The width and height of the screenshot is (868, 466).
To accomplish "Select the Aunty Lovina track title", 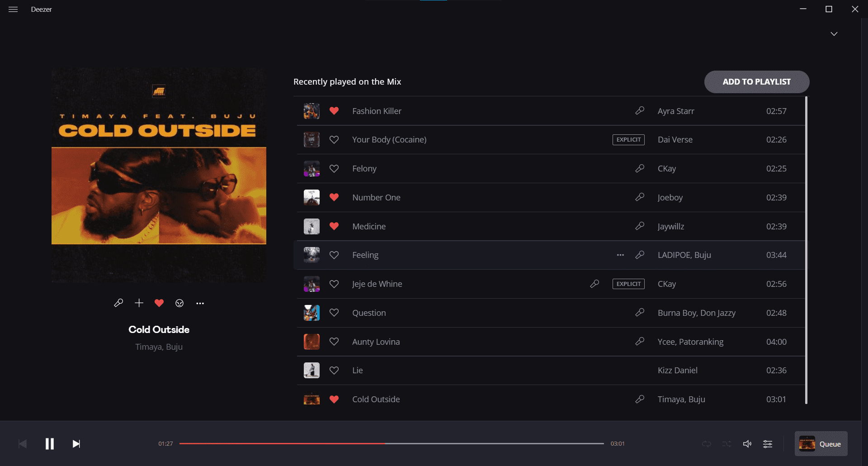I will click(376, 342).
